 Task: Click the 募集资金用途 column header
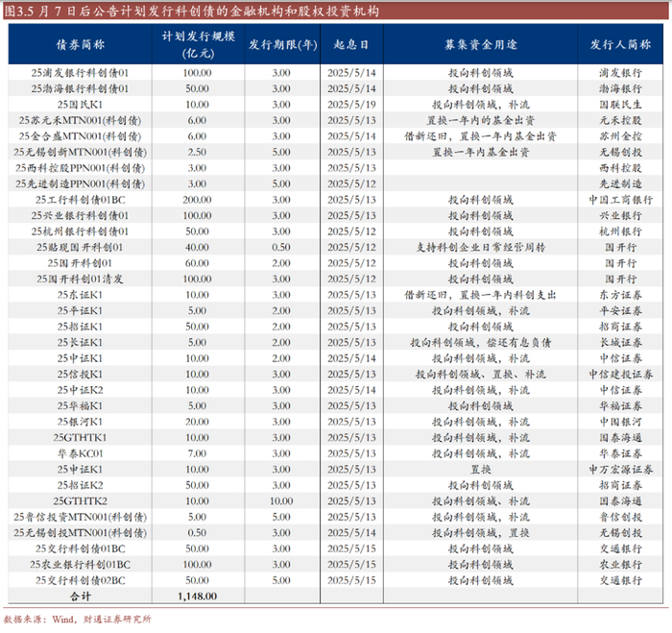click(x=480, y=44)
